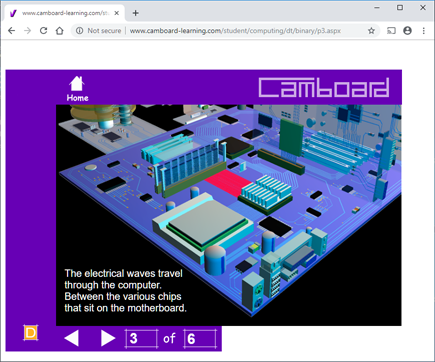
Task: Close the browser window
Action: tap(423, 7)
